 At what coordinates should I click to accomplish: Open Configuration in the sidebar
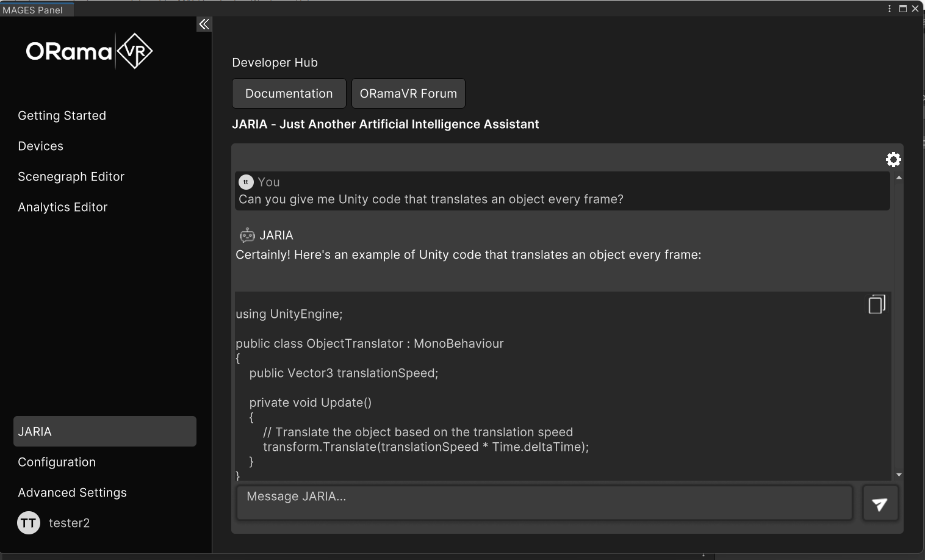[x=57, y=462]
